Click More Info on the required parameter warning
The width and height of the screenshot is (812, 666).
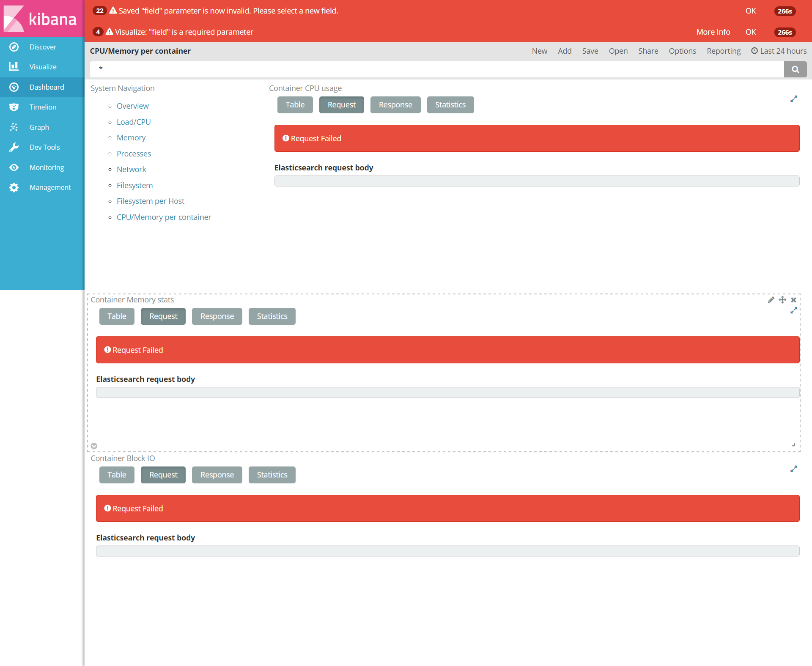[x=713, y=32]
